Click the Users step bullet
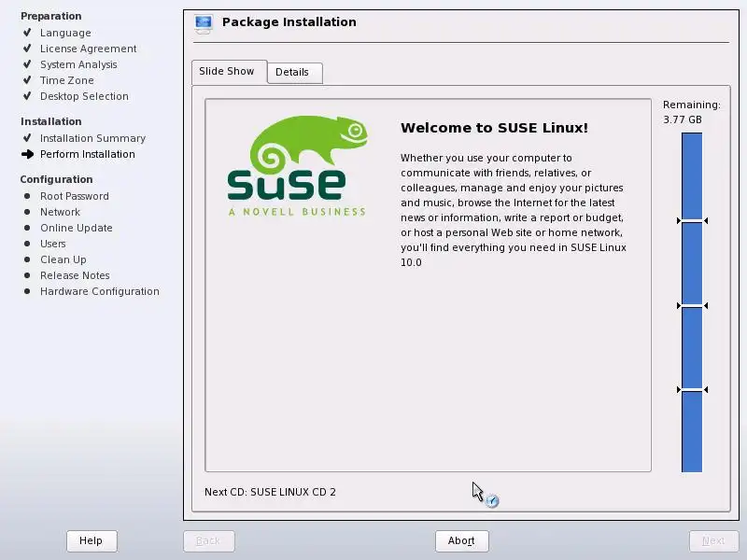747x560 pixels. (x=27, y=244)
